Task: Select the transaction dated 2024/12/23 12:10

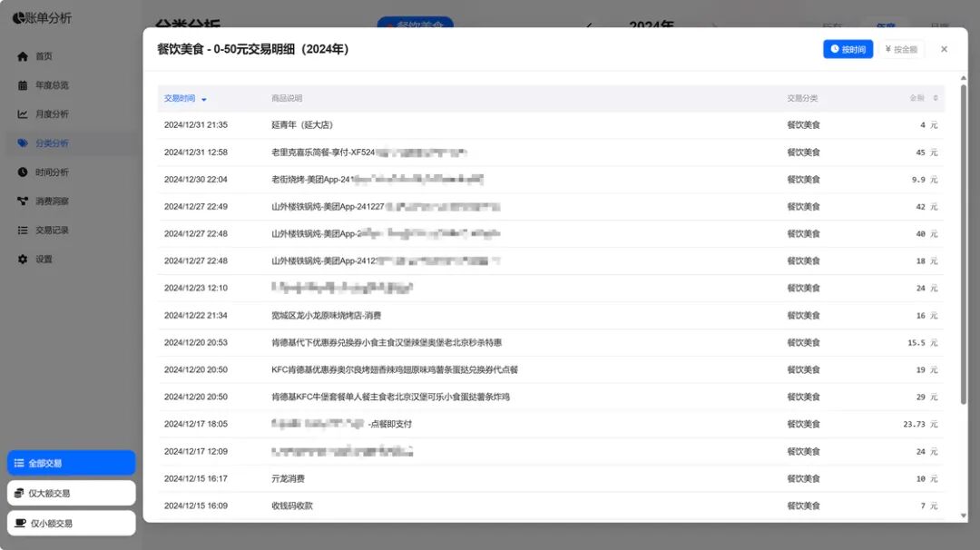Action: [551, 288]
